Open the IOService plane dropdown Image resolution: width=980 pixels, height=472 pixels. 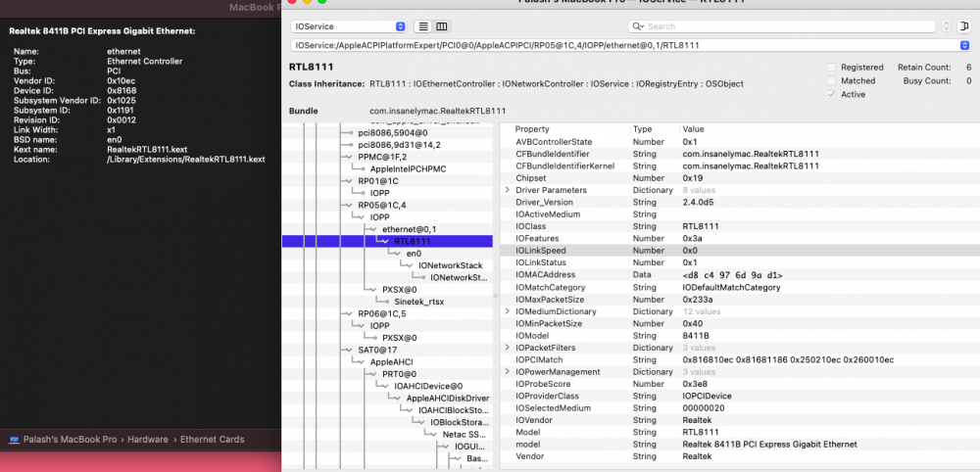[x=349, y=26]
